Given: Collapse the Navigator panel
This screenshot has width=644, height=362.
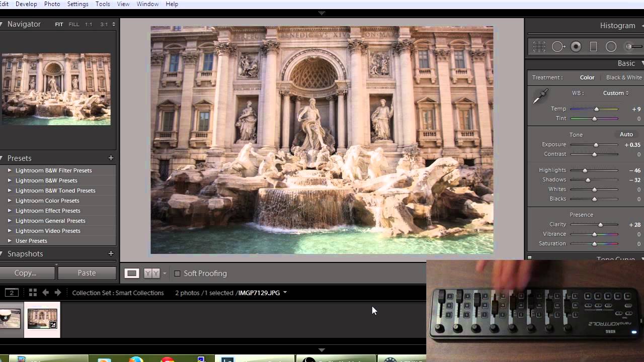Looking at the screenshot, I should (x=2, y=24).
